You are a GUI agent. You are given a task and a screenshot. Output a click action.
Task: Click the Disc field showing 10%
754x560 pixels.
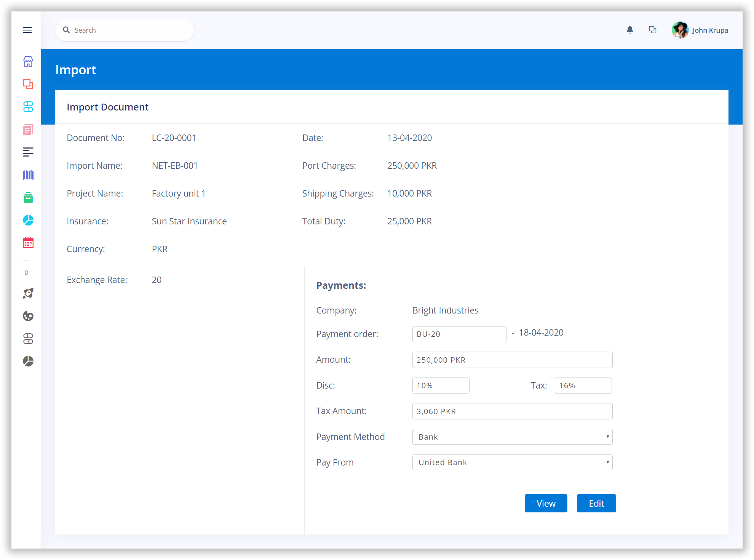pos(441,386)
